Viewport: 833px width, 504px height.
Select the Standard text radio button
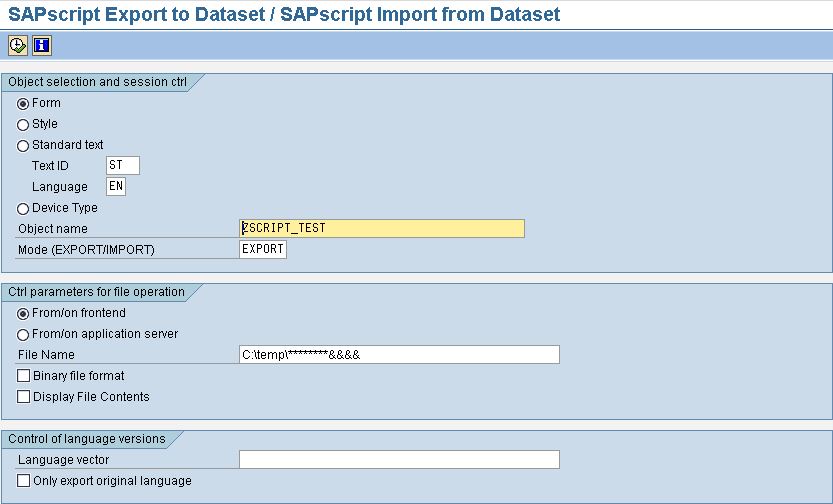[23, 146]
